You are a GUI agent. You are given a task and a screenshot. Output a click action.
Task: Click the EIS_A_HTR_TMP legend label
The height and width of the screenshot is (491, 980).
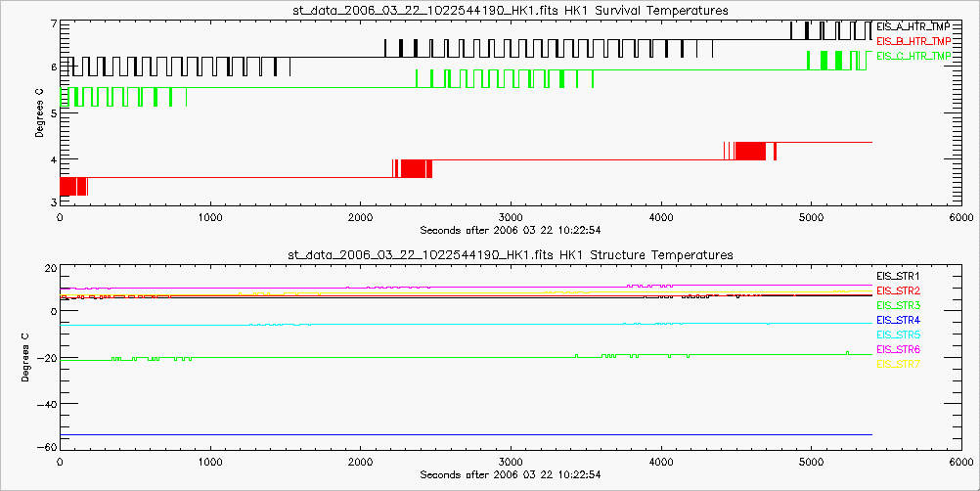(913, 26)
